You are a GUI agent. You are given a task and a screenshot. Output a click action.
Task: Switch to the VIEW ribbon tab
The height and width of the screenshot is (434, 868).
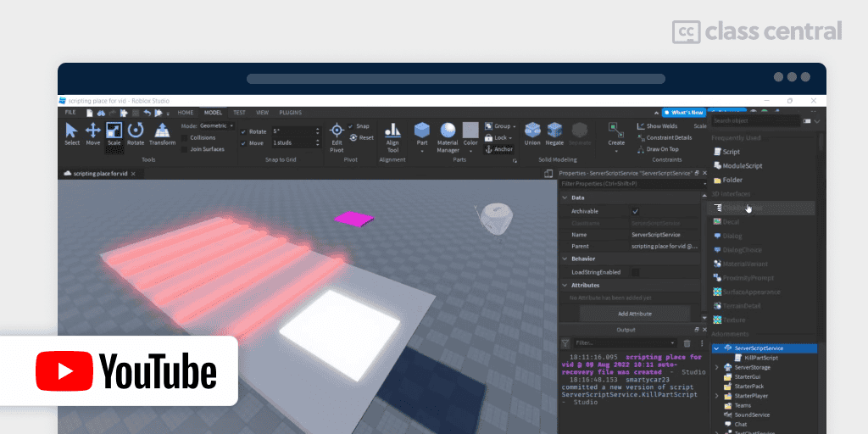pyautogui.click(x=262, y=113)
